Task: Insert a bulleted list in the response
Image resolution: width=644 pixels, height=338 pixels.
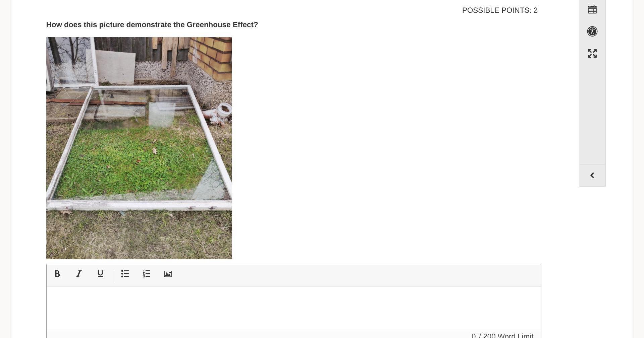Action: pyautogui.click(x=125, y=274)
